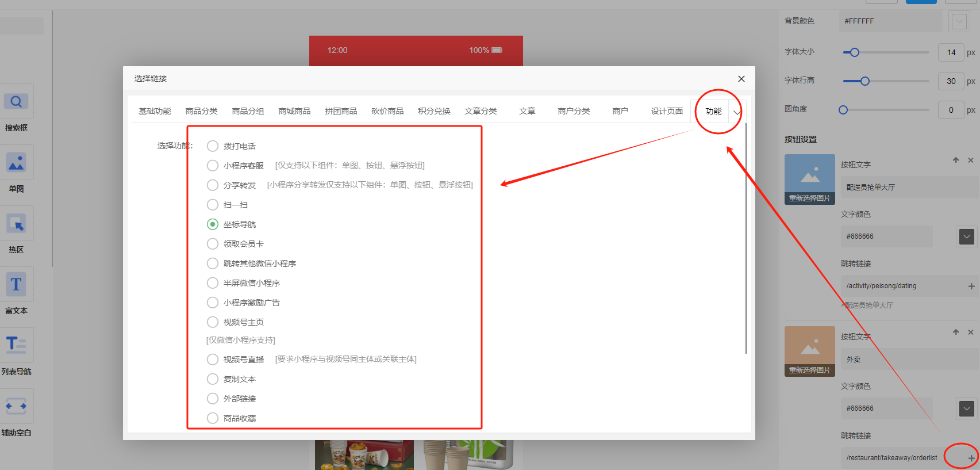
Task: Open the 背景颜色 color dropdown
Action: click(x=959, y=21)
